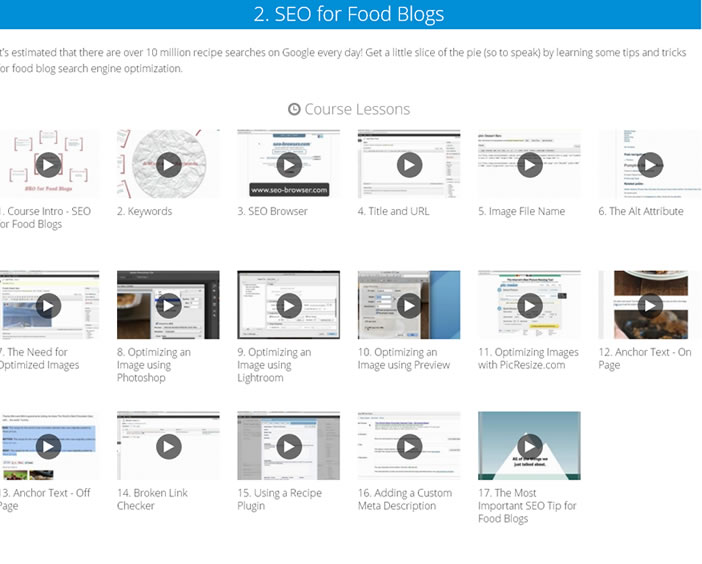Viewport: 702px width, 564px height.
Task: Select Most Important SEO Tip thumbnail
Action: tap(530, 446)
